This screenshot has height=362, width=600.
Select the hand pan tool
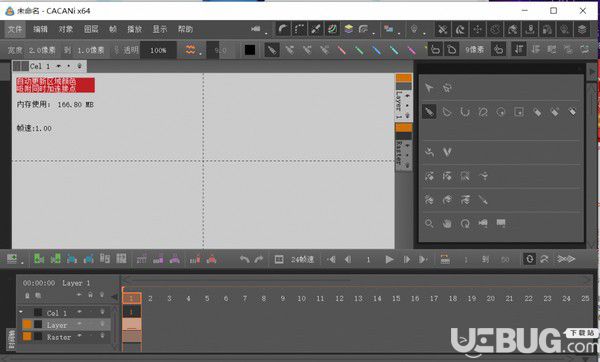point(447,223)
